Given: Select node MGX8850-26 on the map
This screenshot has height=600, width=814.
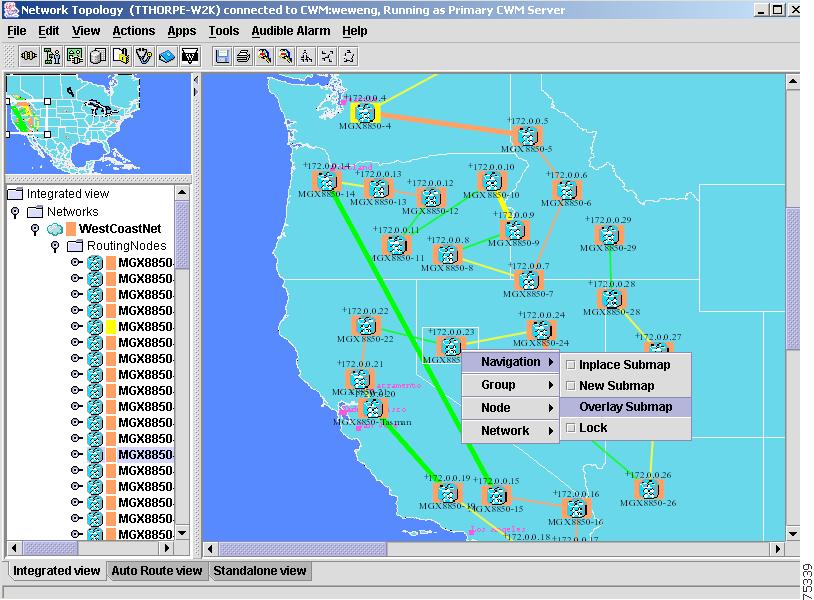Looking at the screenshot, I should pyautogui.click(x=648, y=489).
